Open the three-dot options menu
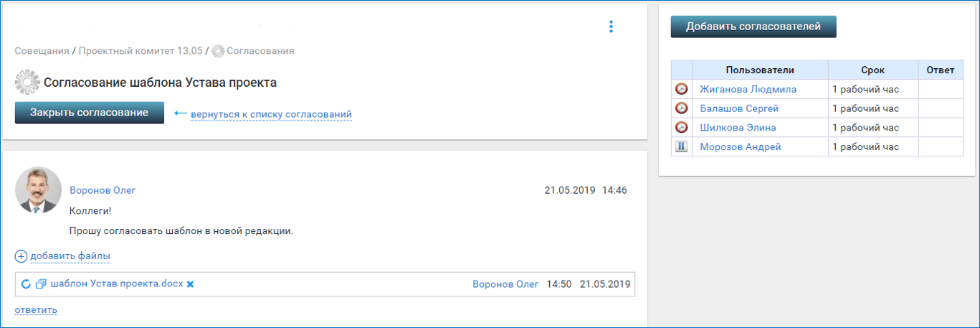Viewport: 980px width, 328px height. coord(611,27)
